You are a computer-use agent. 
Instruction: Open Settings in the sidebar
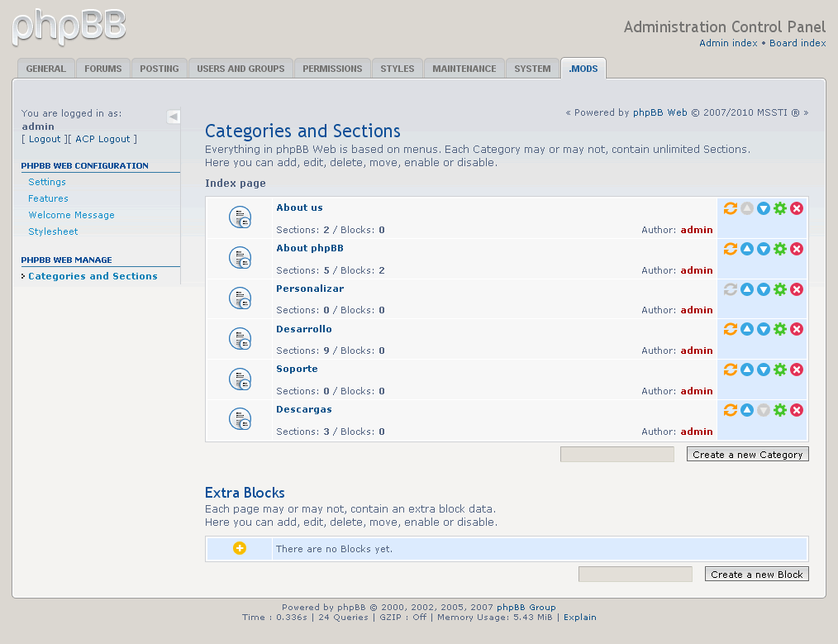47,182
